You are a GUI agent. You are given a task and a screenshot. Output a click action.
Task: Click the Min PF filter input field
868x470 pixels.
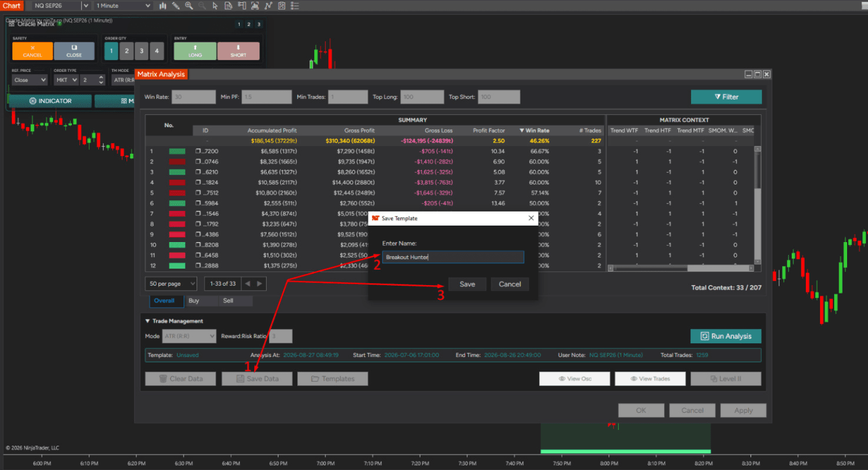click(x=267, y=97)
